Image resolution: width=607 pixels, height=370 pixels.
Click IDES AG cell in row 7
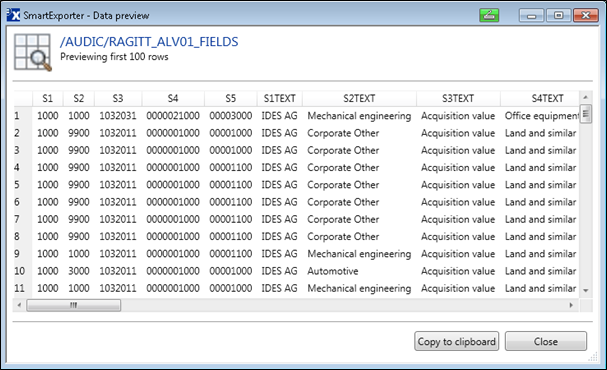(279, 219)
